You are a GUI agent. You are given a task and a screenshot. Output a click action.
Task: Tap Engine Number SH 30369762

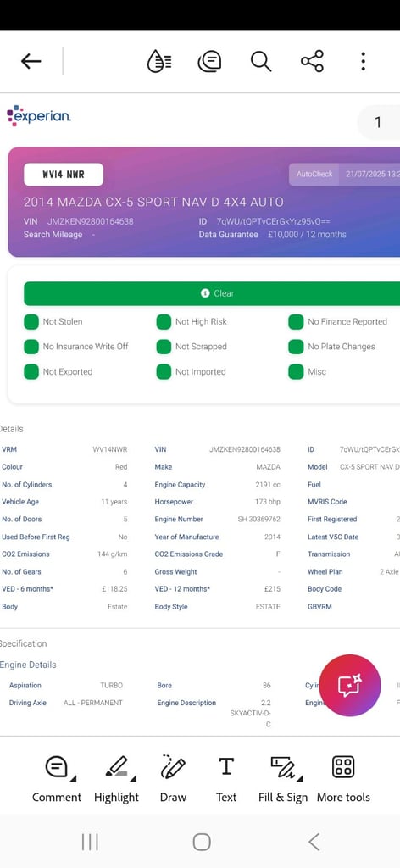[x=259, y=520]
